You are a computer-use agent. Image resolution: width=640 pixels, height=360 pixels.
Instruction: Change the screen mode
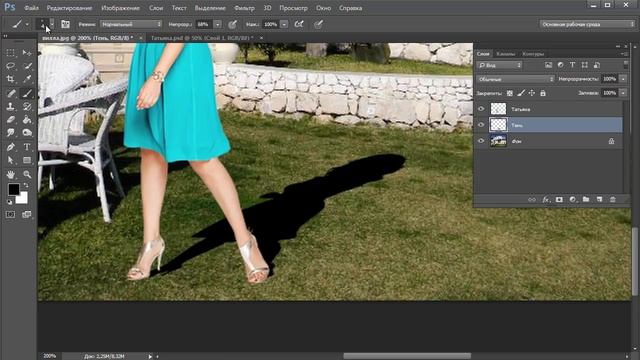pyautogui.click(x=27, y=214)
